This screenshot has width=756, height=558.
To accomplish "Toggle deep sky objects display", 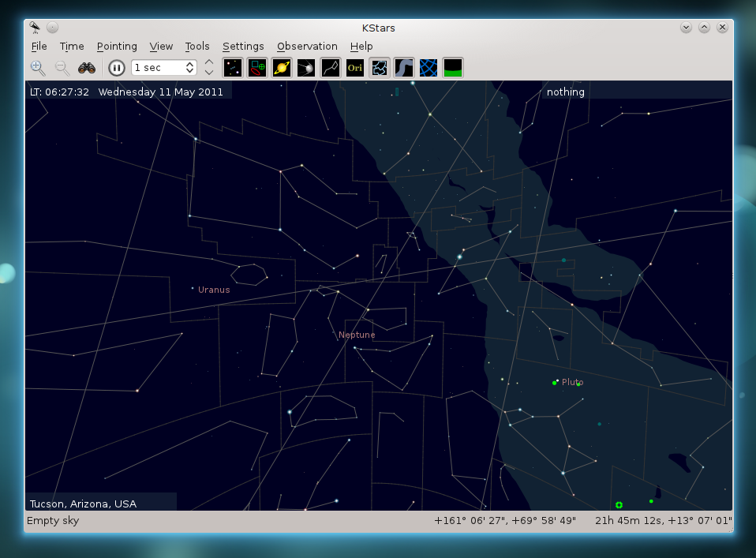I will [257, 68].
